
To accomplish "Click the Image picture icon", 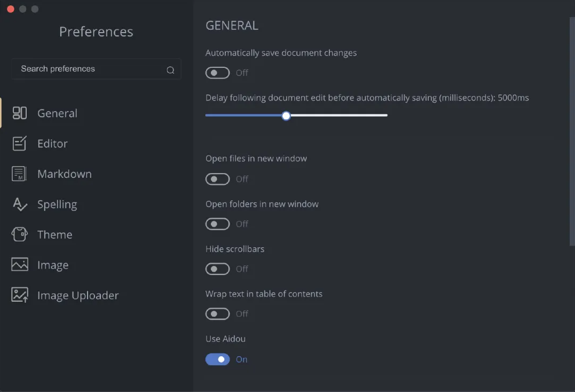I will 19,264.
